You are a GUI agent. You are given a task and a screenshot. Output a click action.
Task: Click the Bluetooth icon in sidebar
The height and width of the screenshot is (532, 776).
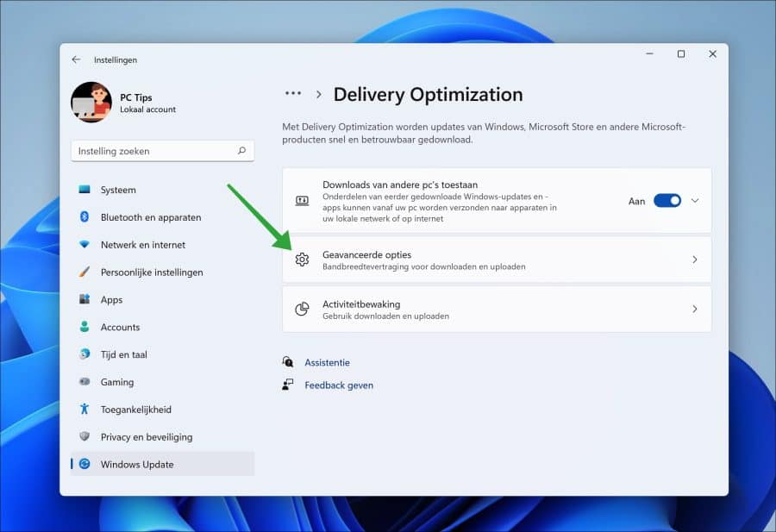tap(84, 216)
